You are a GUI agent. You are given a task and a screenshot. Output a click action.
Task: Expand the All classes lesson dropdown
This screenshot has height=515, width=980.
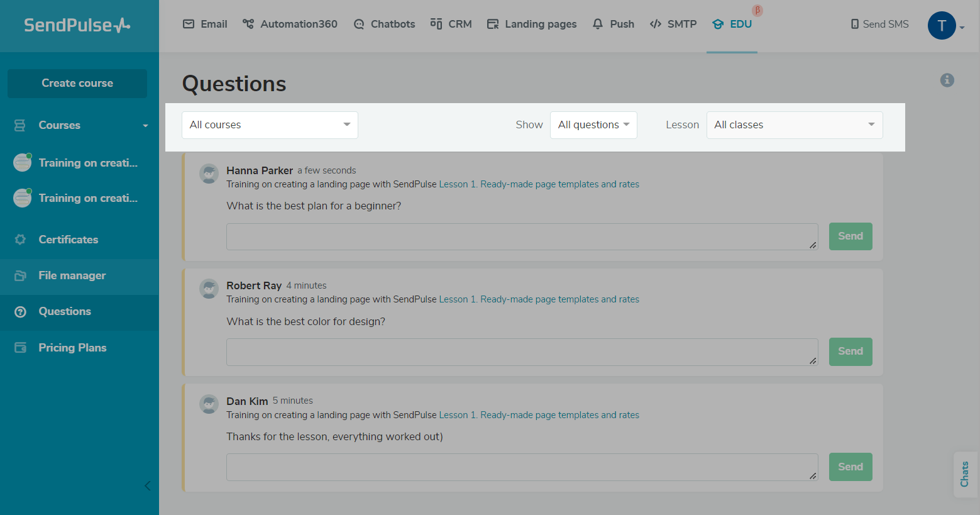794,125
